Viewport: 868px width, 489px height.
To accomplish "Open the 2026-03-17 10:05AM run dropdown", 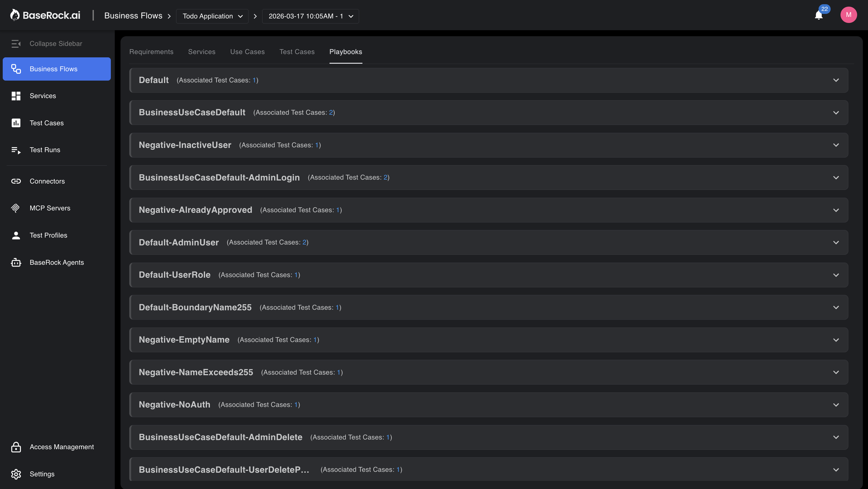I will [x=310, y=16].
